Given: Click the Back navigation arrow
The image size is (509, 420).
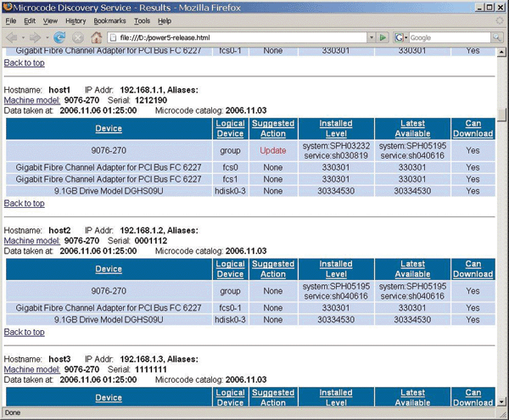Looking at the screenshot, I should click(x=12, y=37).
